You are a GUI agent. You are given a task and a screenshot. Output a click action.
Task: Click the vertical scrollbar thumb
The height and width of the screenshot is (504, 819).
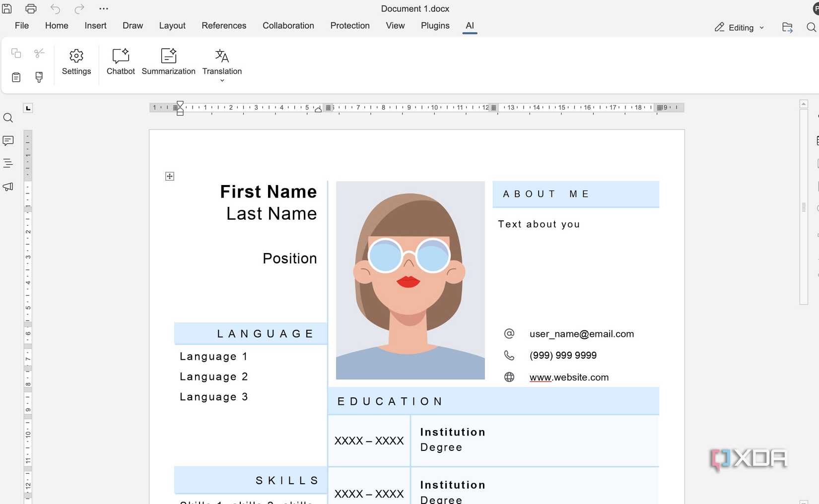[x=804, y=207]
